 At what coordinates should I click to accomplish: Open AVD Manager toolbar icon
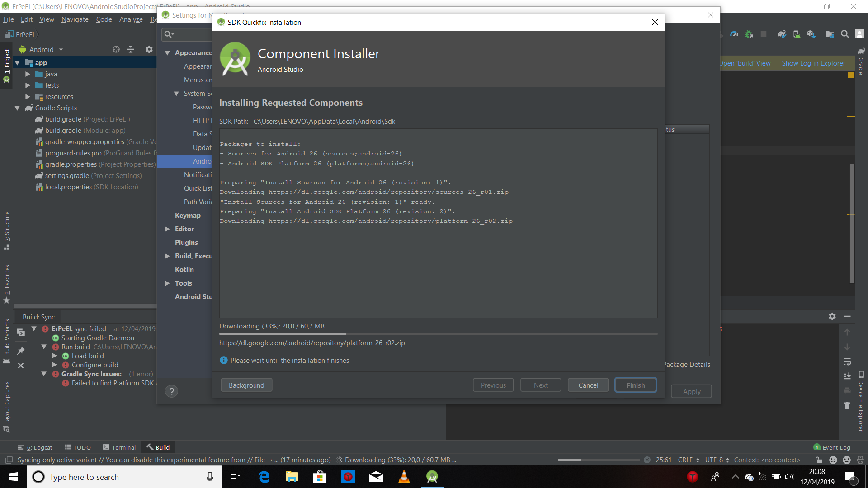point(797,34)
